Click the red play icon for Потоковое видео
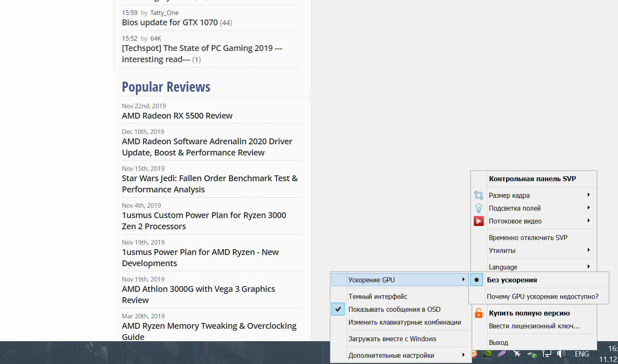Screen dimensions: 618x364 (x=479, y=221)
